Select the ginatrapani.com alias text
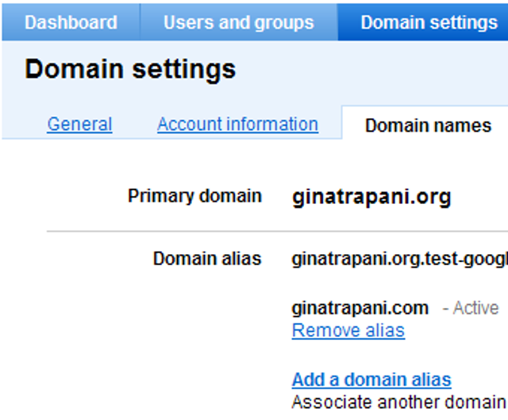Image resolution: width=508 pixels, height=420 pixels. [360, 308]
